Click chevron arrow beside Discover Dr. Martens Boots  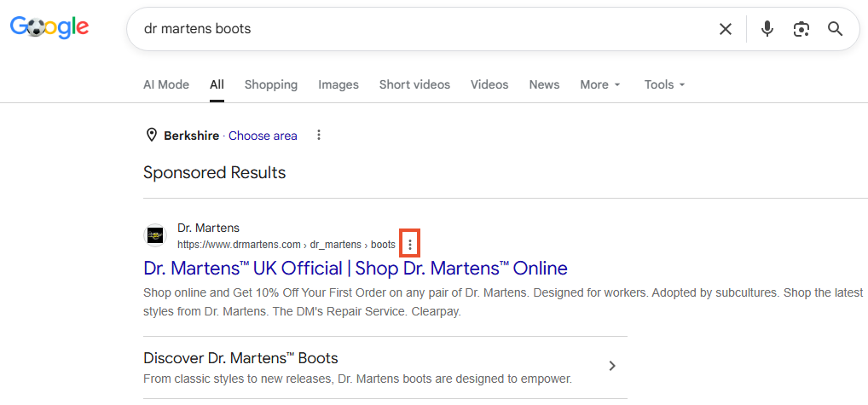click(612, 366)
